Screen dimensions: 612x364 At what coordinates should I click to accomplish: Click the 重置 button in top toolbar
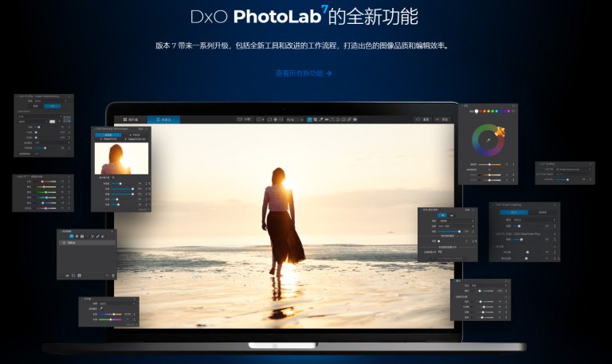click(423, 119)
